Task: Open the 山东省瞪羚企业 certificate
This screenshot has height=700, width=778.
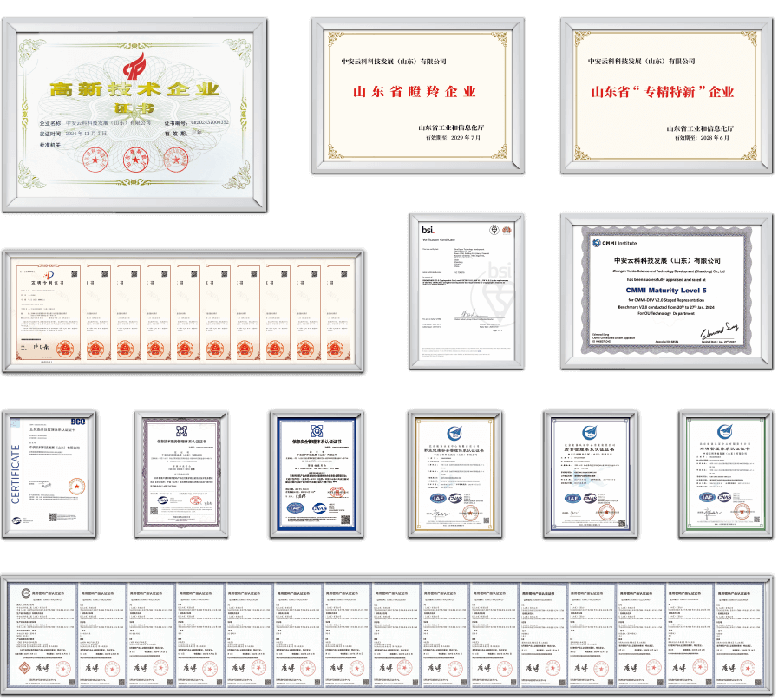Action: click(417, 94)
